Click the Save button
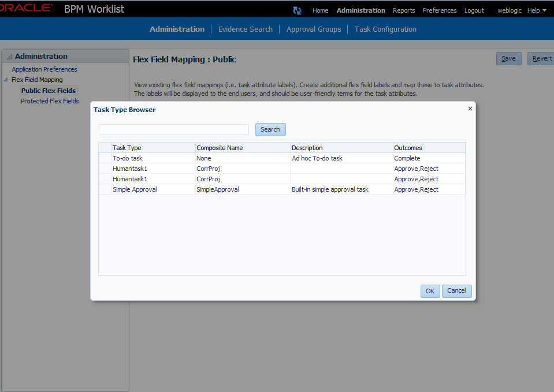Viewport: 554px width, 392px height. click(508, 59)
